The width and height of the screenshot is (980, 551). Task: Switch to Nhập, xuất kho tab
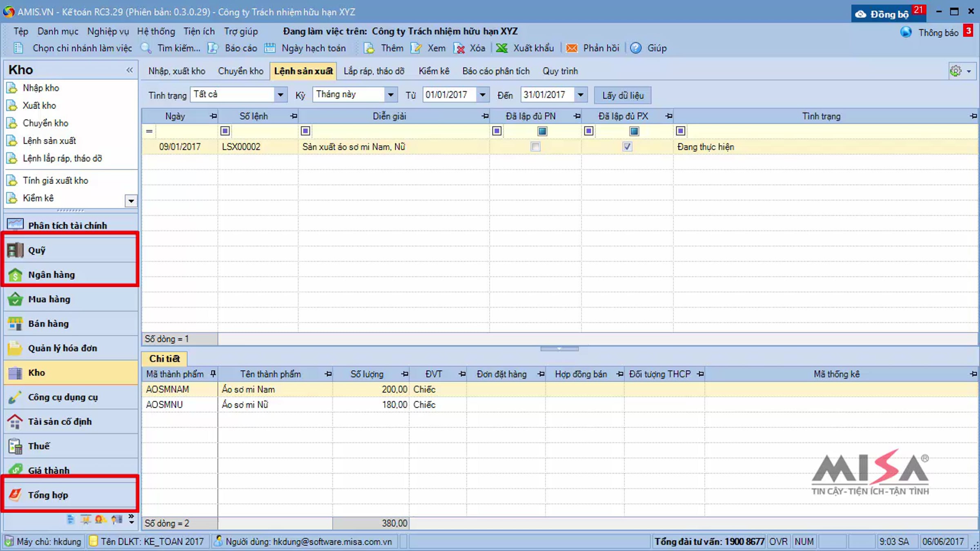tap(177, 71)
